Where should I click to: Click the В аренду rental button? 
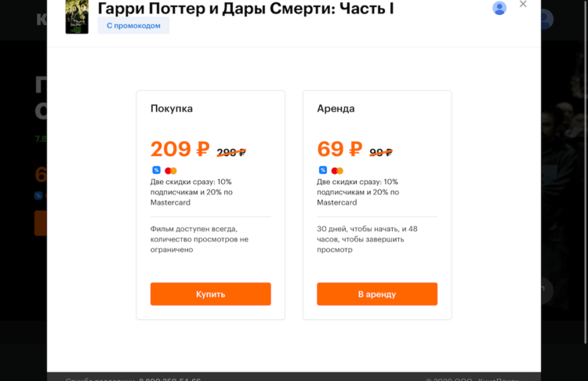(x=377, y=294)
